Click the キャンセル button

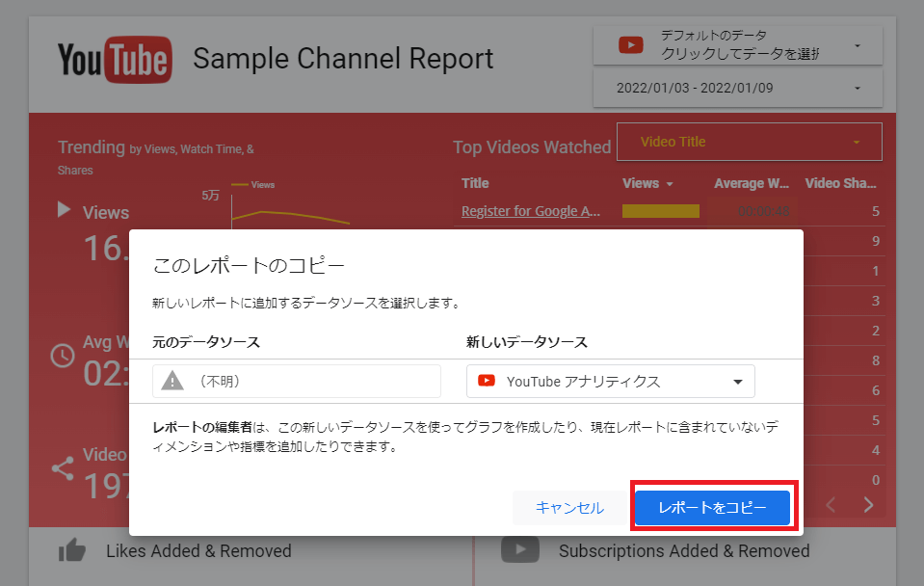coord(569,507)
